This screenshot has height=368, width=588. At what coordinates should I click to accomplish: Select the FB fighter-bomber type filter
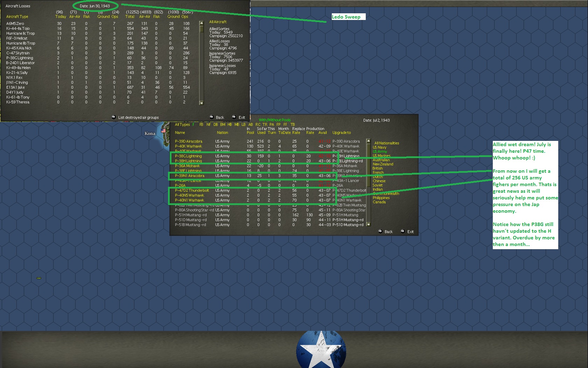pos(201,124)
